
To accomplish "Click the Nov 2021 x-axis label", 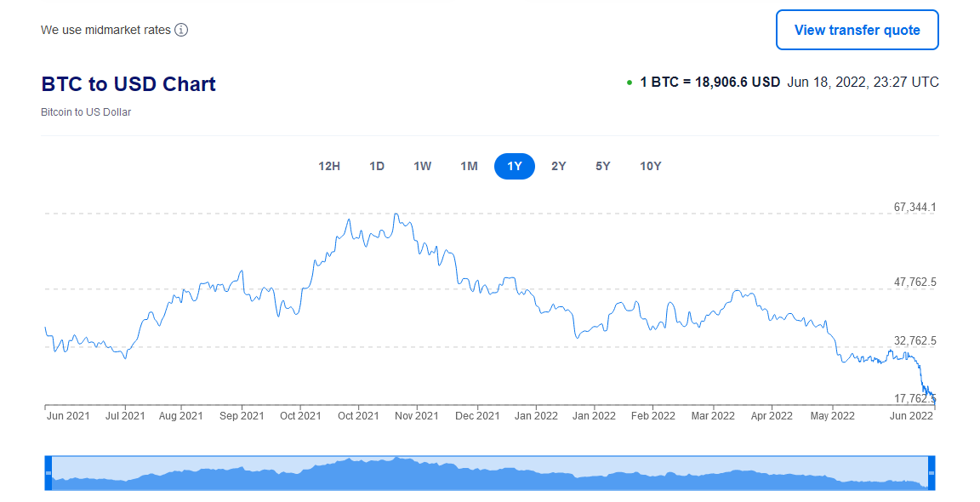I will pos(416,416).
